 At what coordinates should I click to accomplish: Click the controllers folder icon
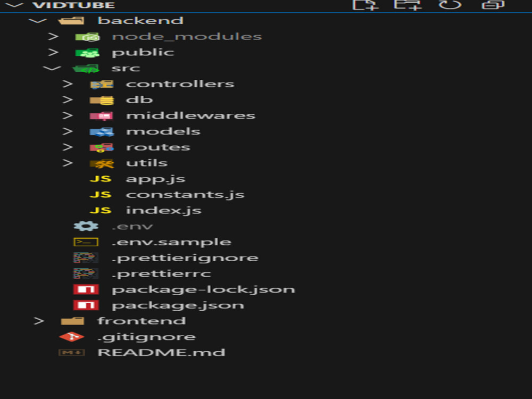click(102, 84)
